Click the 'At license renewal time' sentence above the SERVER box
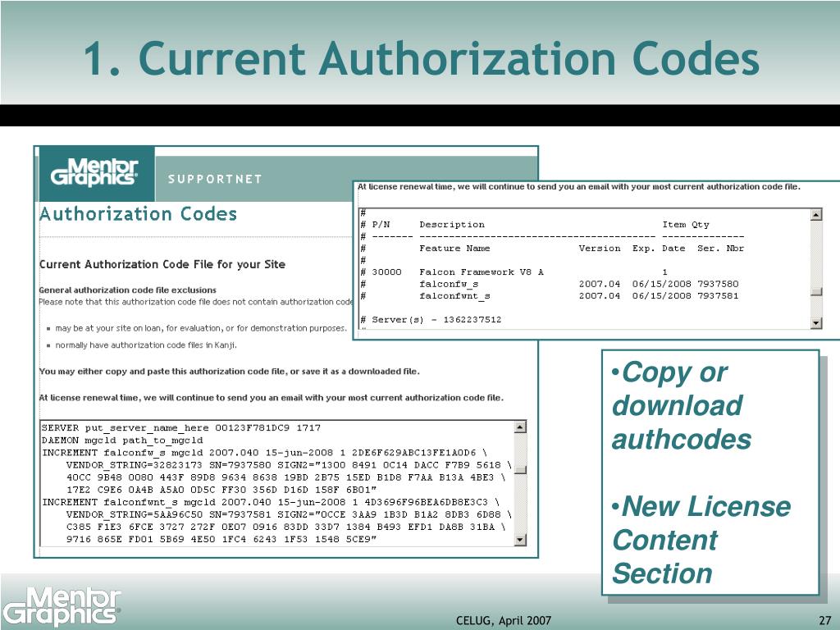840x630 pixels. pos(271,398)
